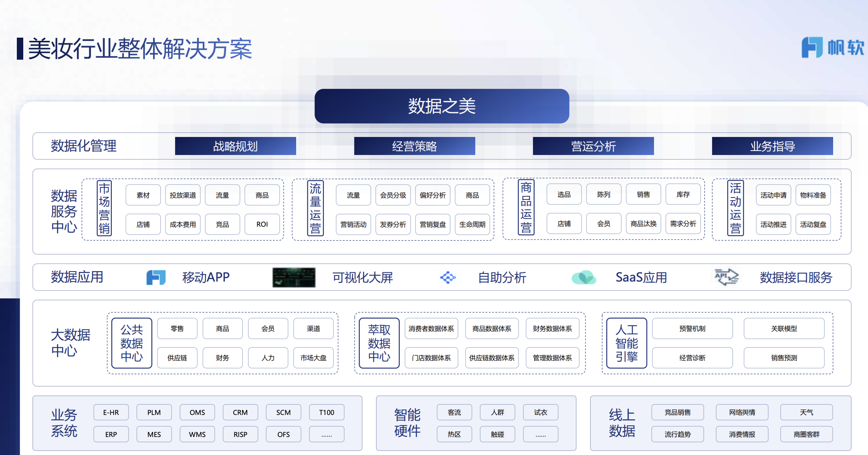Screen dimensions: 868x455
Task: Click the 数据之美 title button
Action: (442, 106)
